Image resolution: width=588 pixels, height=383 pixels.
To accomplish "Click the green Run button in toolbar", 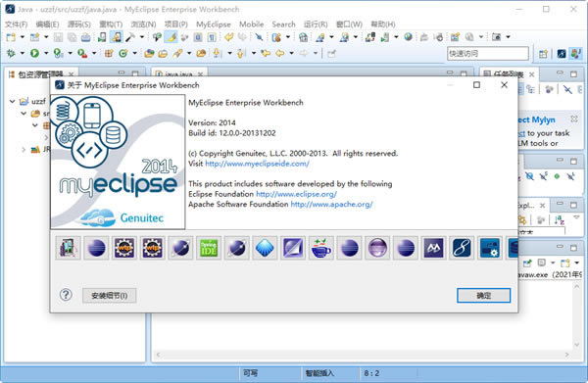I will pyautogui.click(x=34, y=54).
